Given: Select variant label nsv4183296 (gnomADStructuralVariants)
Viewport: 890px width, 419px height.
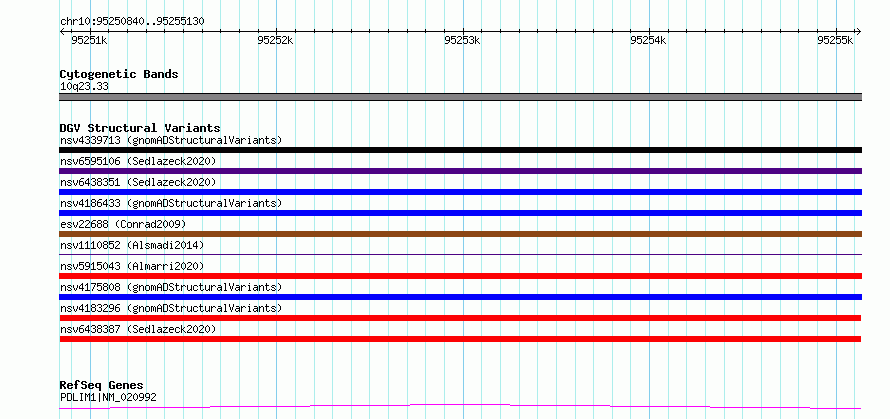Looking at the screenshot, I should [x=171, y=308].
